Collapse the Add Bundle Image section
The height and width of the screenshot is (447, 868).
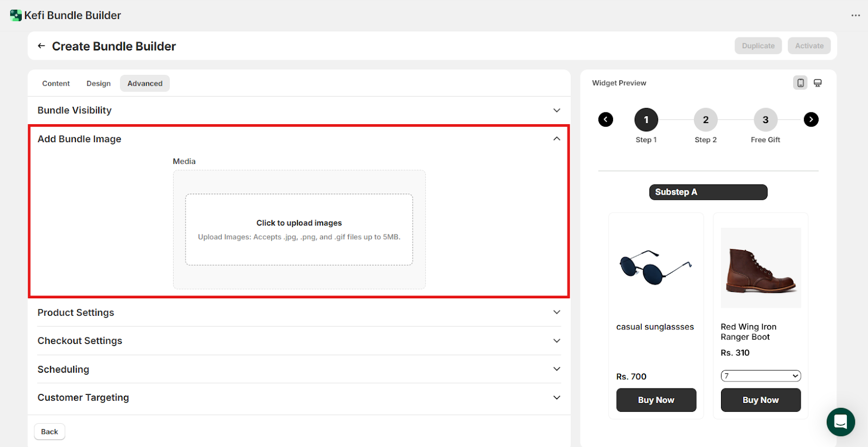click(x=557, y=139)
